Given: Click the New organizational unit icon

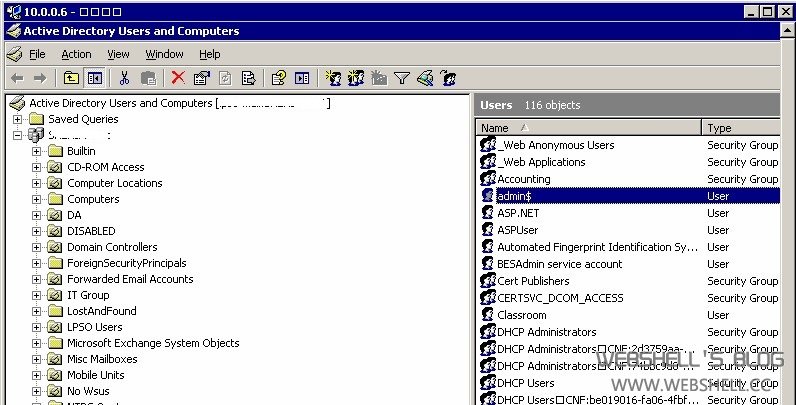Looking at the screenshot, I should point(379,78).
